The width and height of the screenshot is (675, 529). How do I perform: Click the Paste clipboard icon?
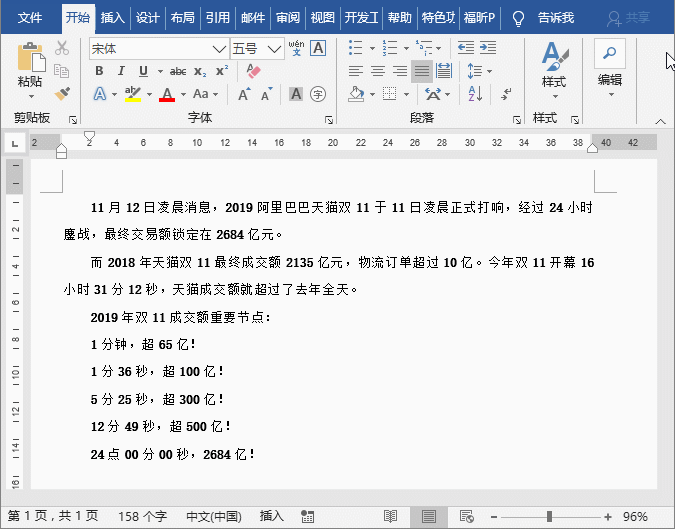(x=31, y=57)
